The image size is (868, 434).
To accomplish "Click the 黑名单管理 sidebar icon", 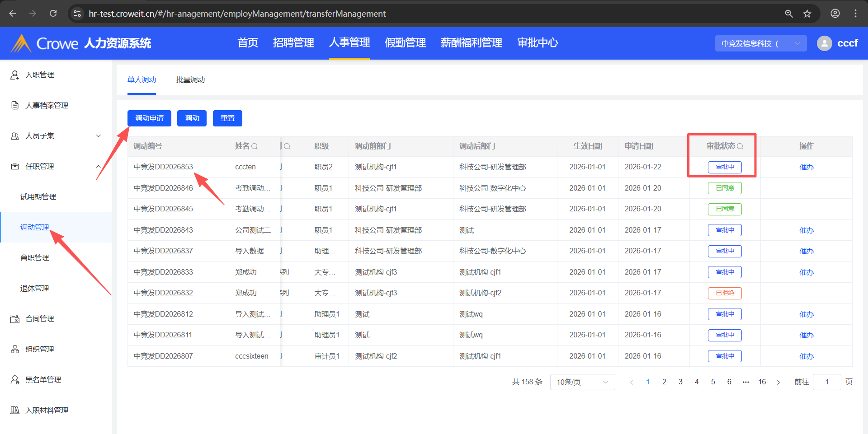I will (x=15, y=380).
